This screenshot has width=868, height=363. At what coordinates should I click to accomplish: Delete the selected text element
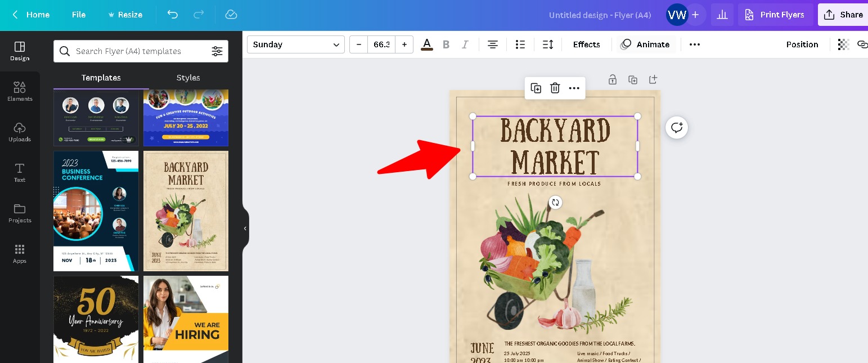pos(555,88)
